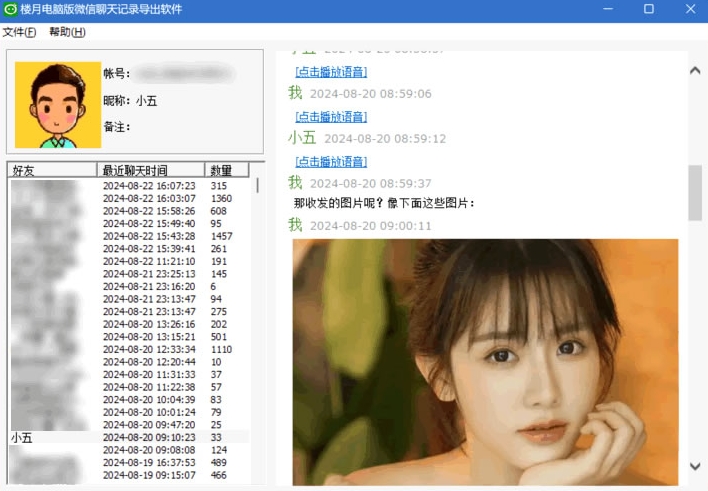
Task: Open the portrait photo sent at 09:00:11
Action: click(x=485, y=362)
